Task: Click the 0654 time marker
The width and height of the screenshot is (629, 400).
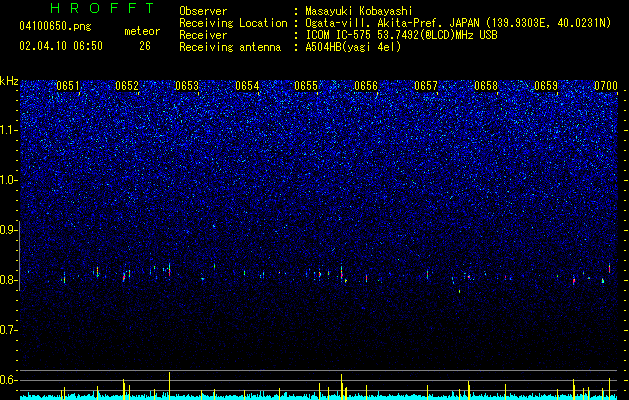Action: point(247,86)
